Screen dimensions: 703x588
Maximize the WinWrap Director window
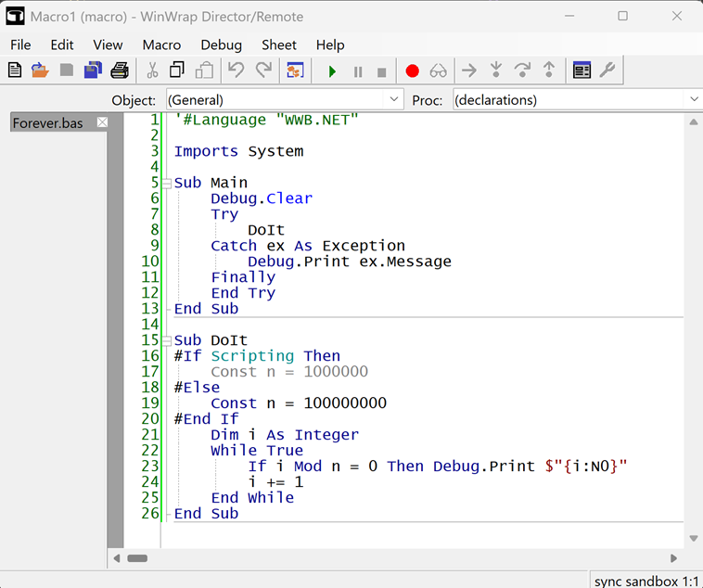622,16
